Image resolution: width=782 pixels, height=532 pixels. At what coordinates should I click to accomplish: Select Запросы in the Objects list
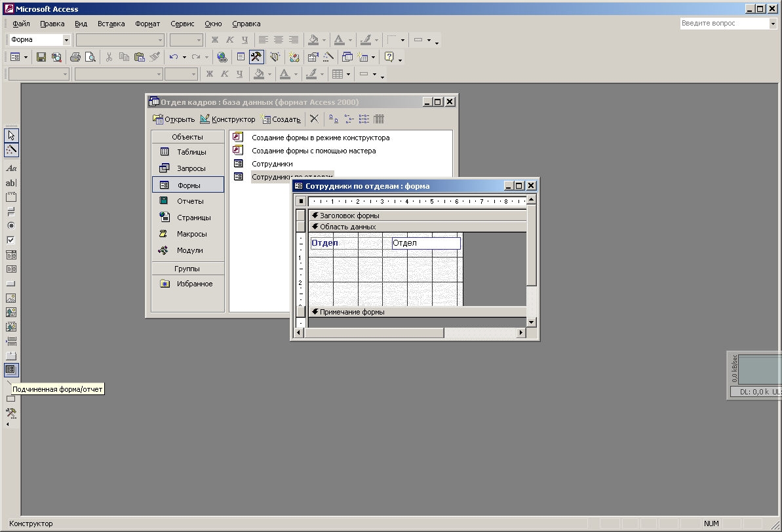[188, 168]
